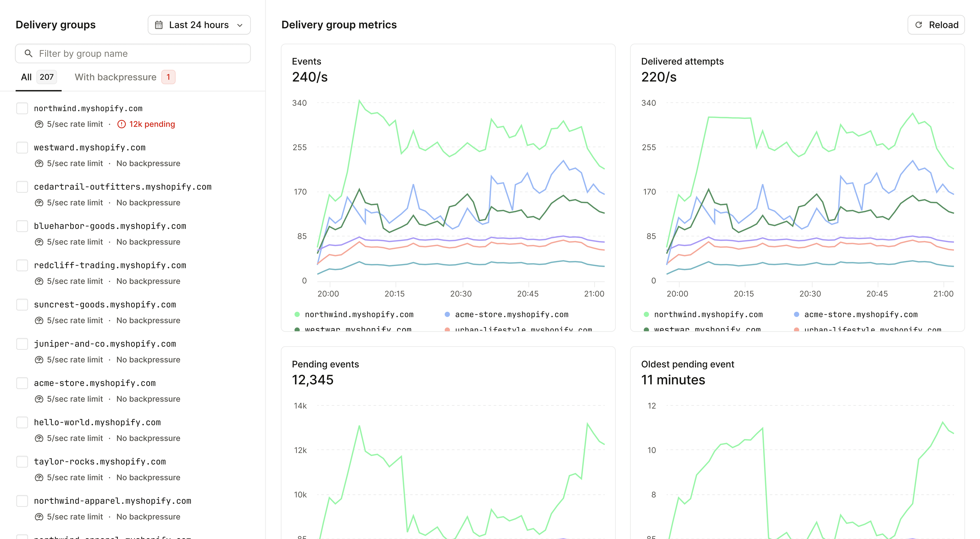Click the Oldest pending event 11 minutes value
The height and width of the screenshot is (539, 980).
point(673,380)
